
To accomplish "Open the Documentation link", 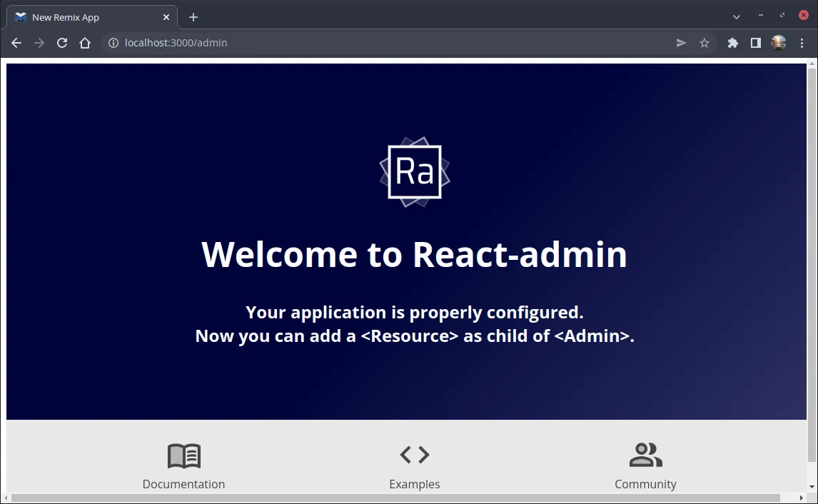I will [183, 483].
